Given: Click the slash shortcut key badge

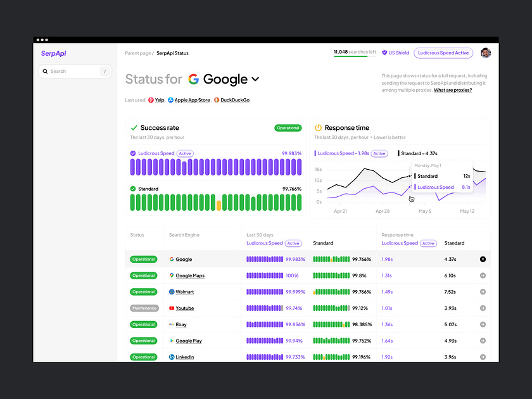Looking at the screenshot, I should 105,71.
